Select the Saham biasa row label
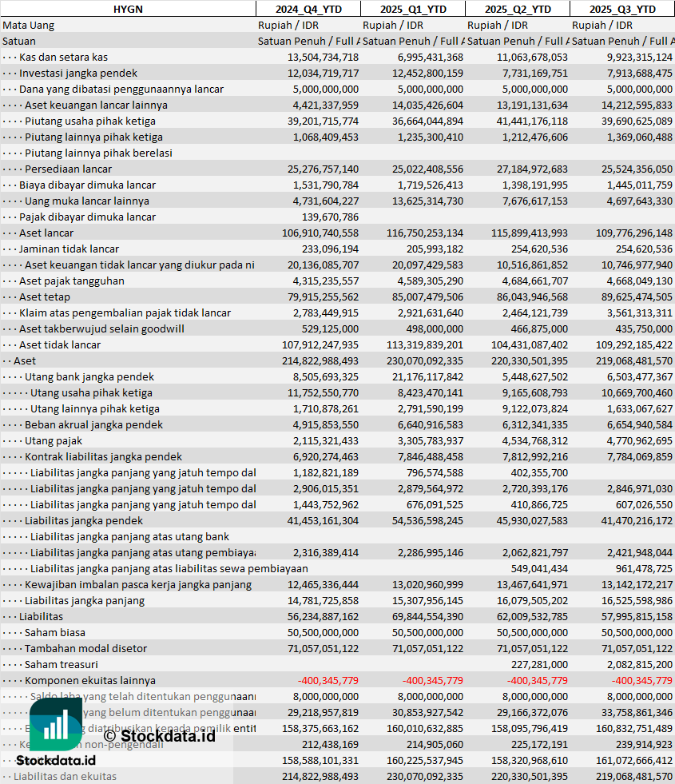This screenshot has height=784, width=675. pos(55,633)
